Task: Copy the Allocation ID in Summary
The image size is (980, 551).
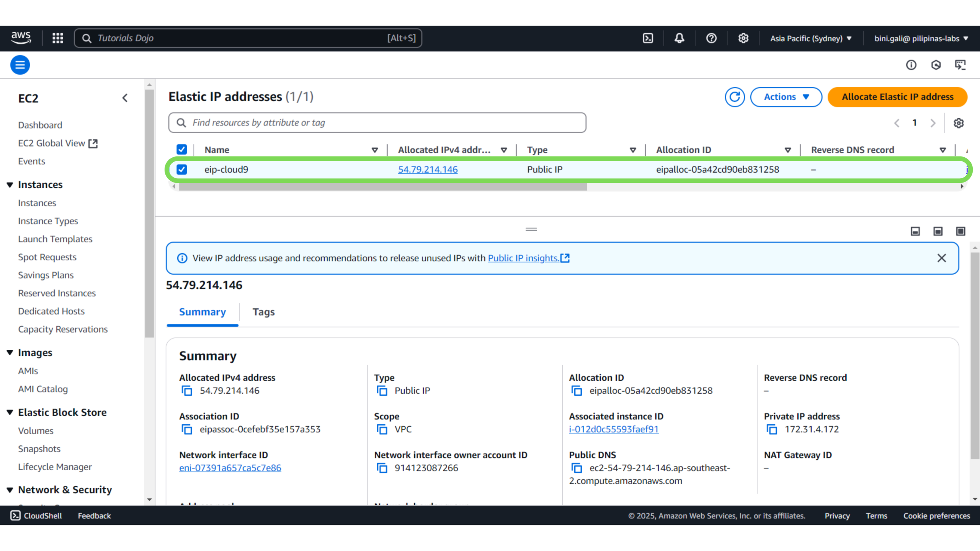Action: (577, 391)
